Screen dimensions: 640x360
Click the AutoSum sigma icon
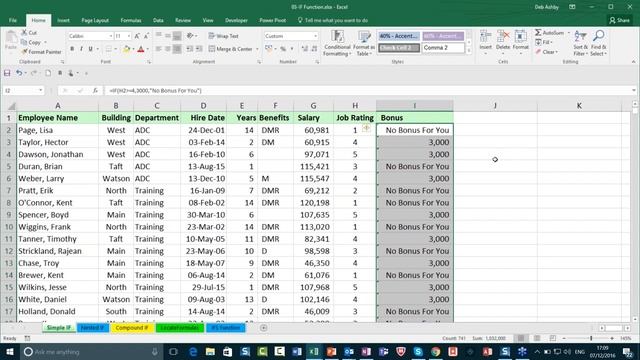538,32
